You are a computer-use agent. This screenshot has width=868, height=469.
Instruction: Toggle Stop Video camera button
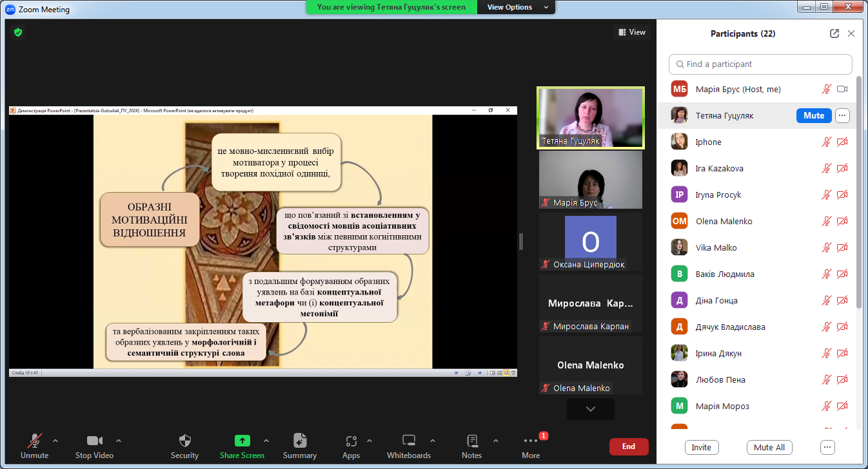click(x=94, y=441)
